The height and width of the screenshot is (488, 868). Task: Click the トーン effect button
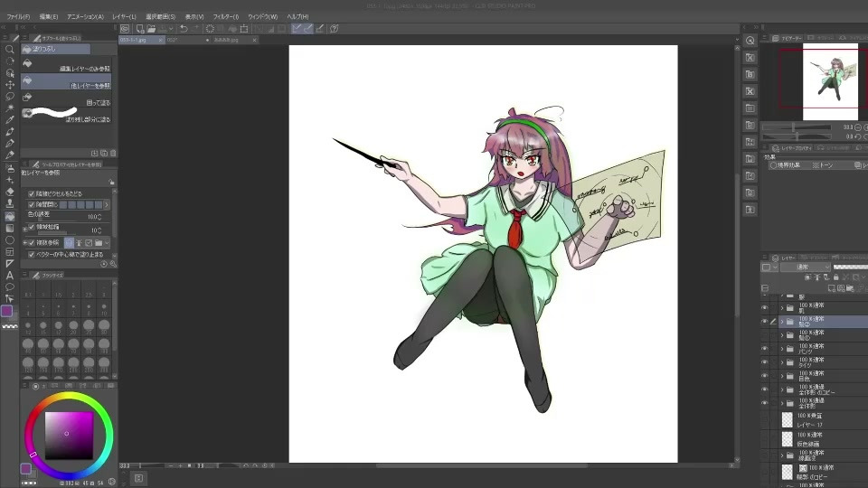pyautogui.click(x=823, y=165)
